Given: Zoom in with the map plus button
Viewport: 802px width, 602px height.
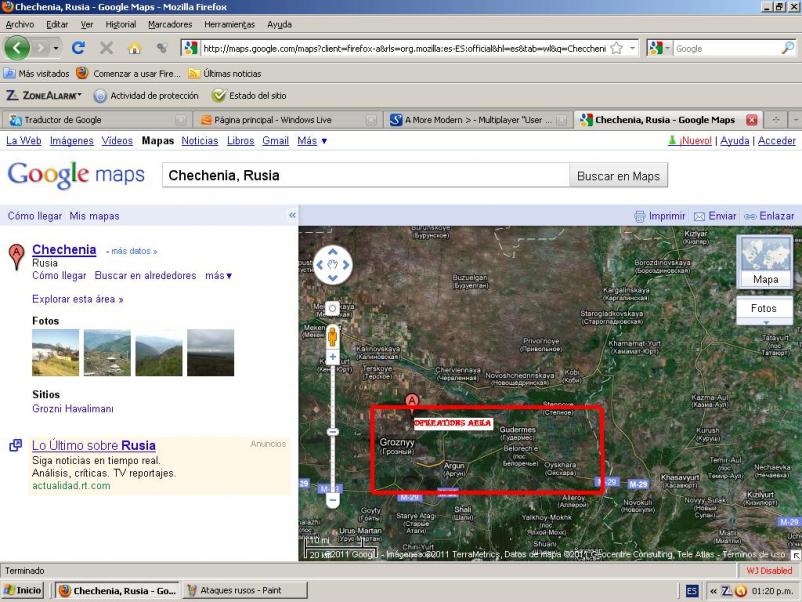Looking at the screenshot, I should tap(332, 356).
